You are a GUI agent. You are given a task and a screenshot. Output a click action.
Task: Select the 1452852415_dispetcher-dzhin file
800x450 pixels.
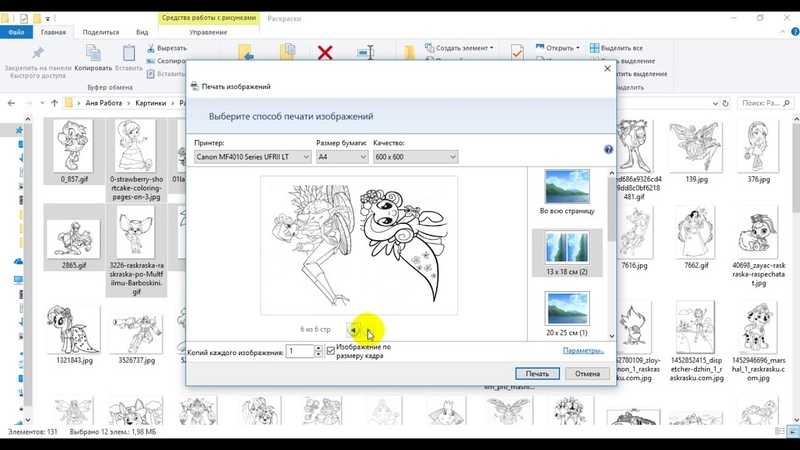(x=696, y=341)
